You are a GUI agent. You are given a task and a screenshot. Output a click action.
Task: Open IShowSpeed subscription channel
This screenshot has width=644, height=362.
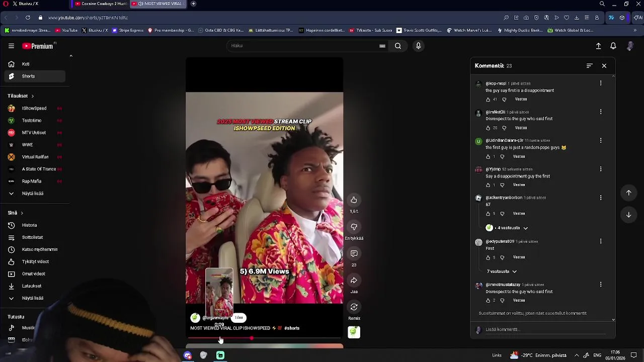(x=35, y=109)
